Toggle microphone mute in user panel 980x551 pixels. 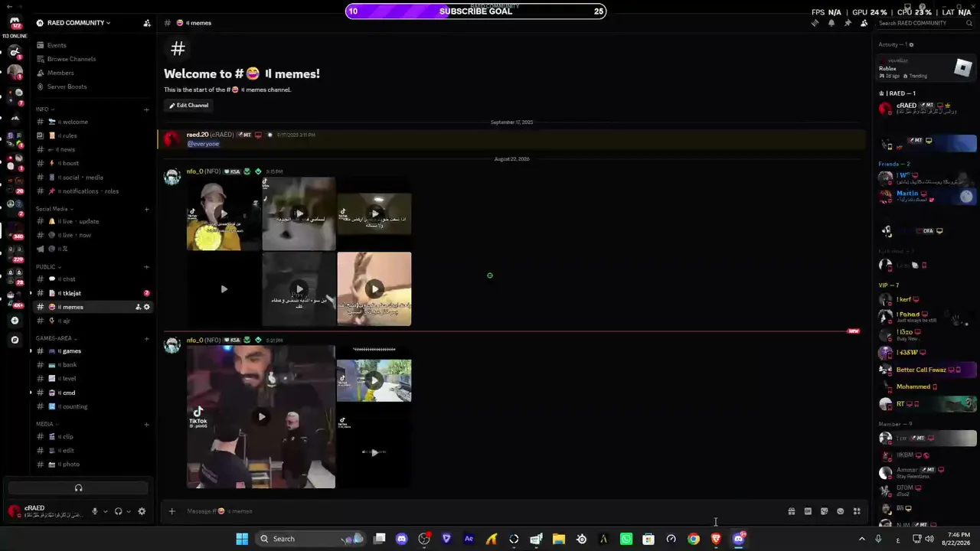[x=95, y=511]
